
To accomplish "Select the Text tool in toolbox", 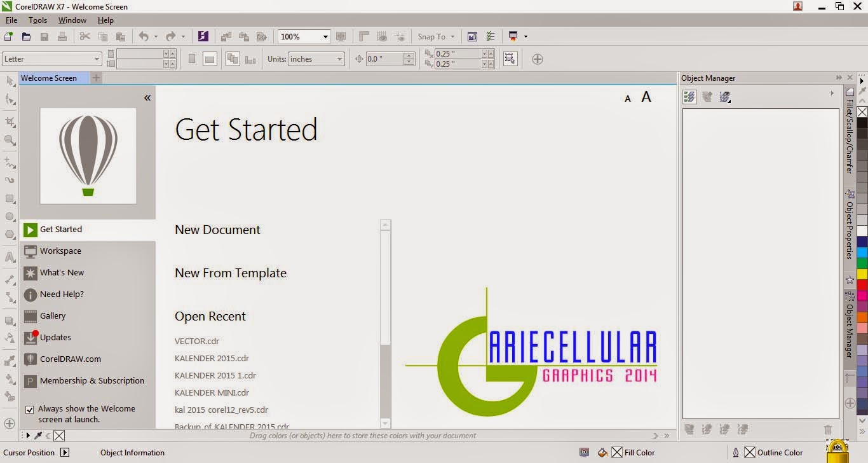I will pos(10,257).
